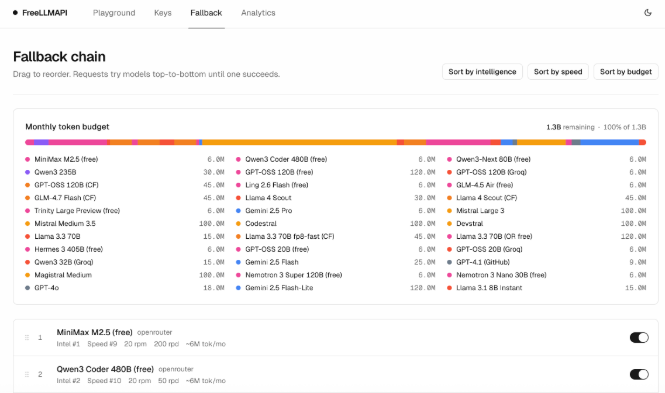This screenshot has height=393, width=665.
Task: Select the Qwen3 32B (Groq) legend entry
Action: tap(125, 262)
